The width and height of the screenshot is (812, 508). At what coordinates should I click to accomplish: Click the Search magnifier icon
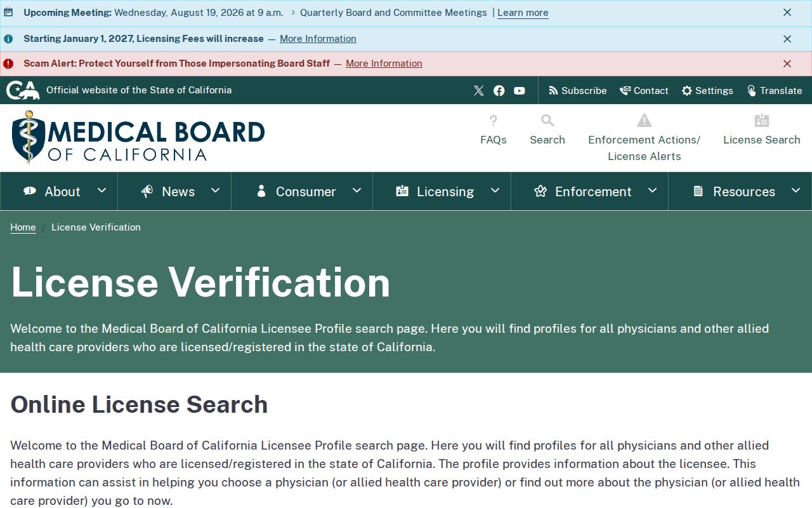(547, 121)
